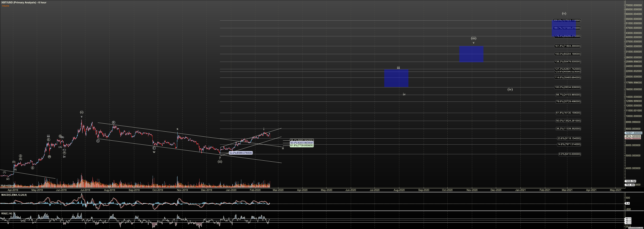Select the (i) wave label at July 2019 peak
This screenshot has height=229, width=644.
(x=82, y=112)
